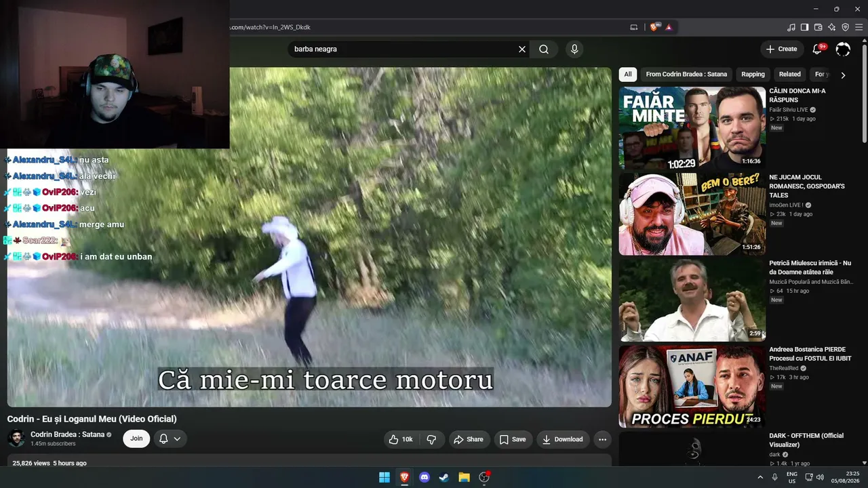
Task: Select the Related filter chip
Action: tap(789, 75)
